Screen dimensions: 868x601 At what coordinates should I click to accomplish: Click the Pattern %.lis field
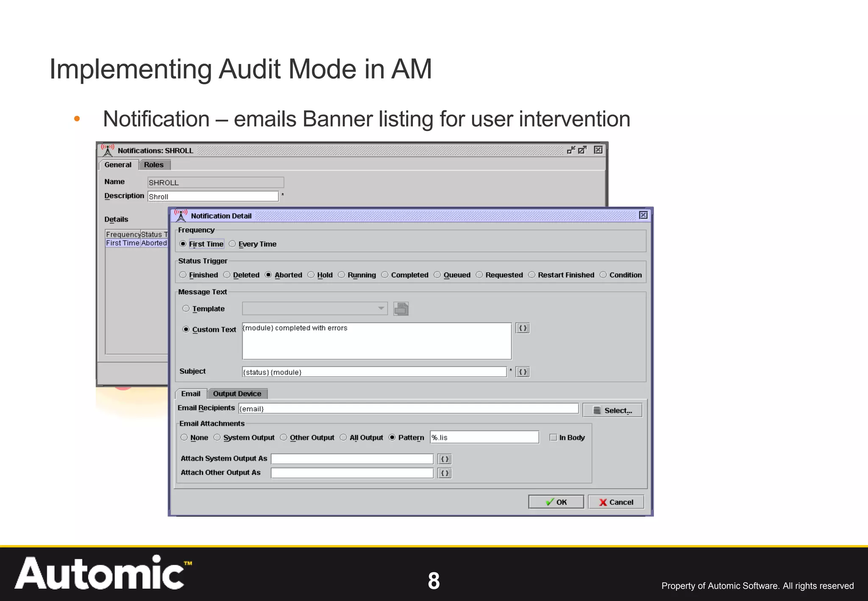coord(484,437)
